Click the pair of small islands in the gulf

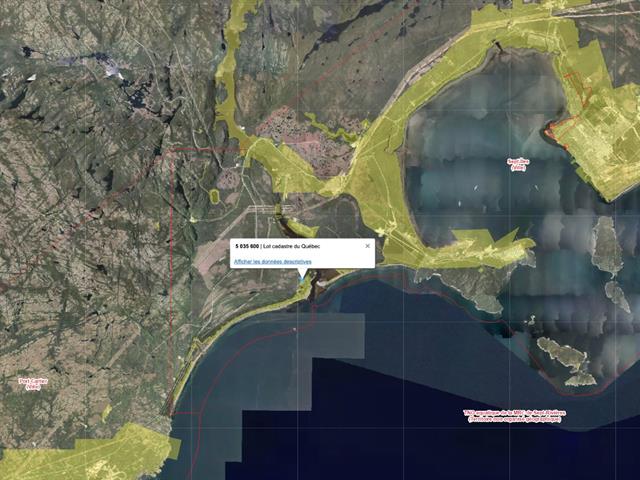pyautogui.click(x=566, y=360)
